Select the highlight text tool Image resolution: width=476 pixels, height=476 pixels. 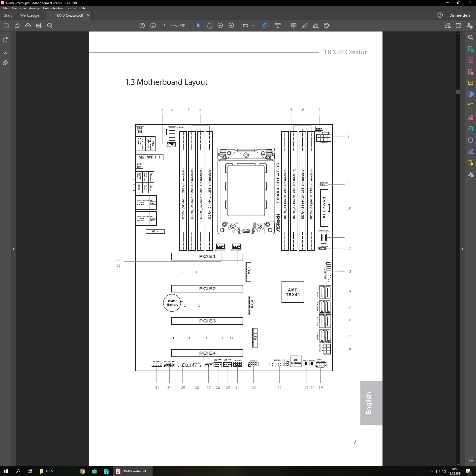[305, 26]
